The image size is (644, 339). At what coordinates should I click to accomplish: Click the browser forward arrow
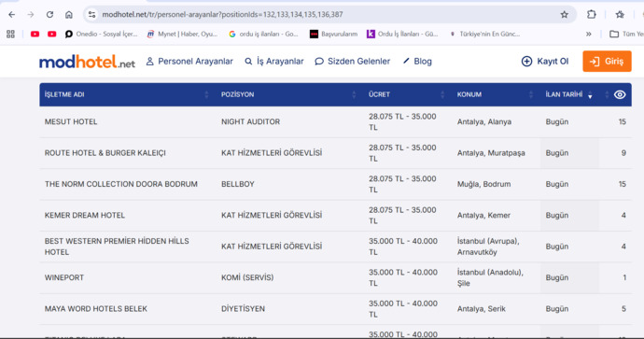point(31,14)
